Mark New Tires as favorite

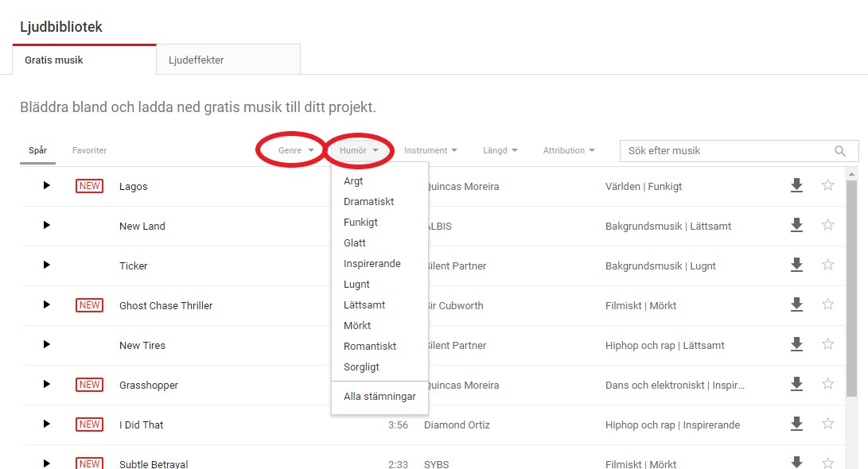click(827, 344)
